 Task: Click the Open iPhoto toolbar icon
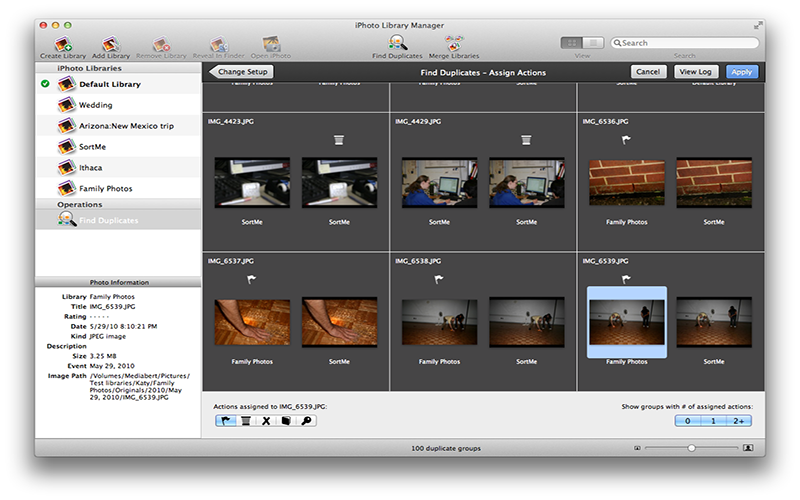tap(271, 45)
